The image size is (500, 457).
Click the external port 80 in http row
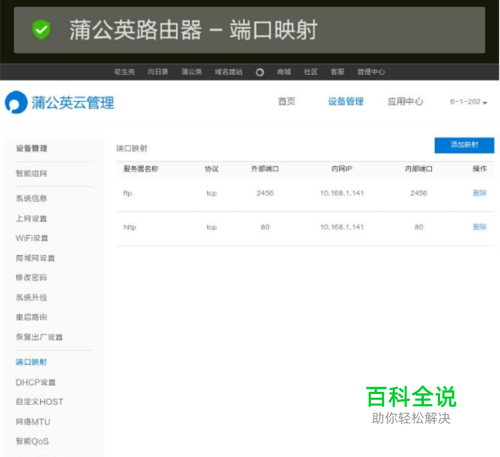pos(265,227)
